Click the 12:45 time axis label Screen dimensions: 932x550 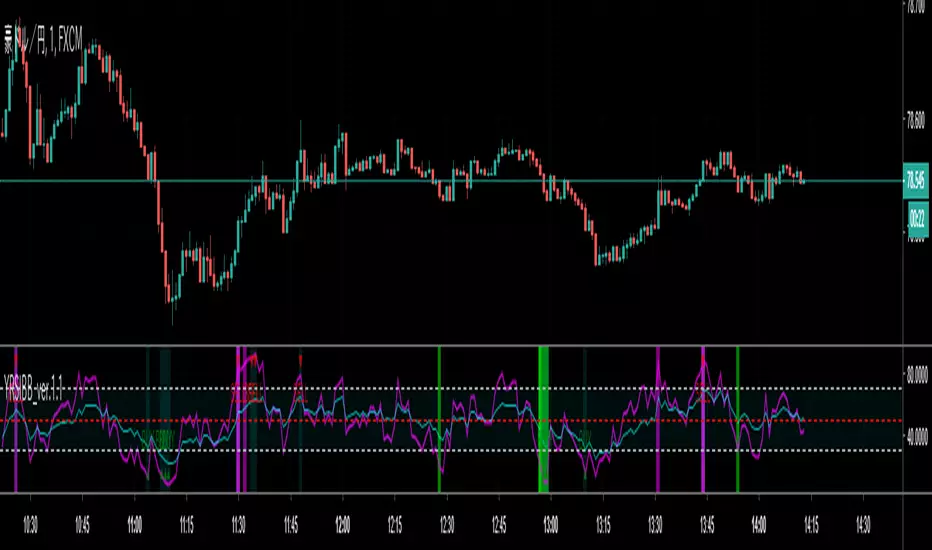(x=499, y=525)
